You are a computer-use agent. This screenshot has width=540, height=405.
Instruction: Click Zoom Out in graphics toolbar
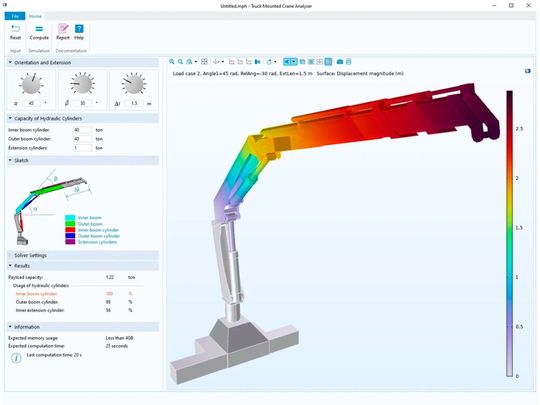pos(180,62)
